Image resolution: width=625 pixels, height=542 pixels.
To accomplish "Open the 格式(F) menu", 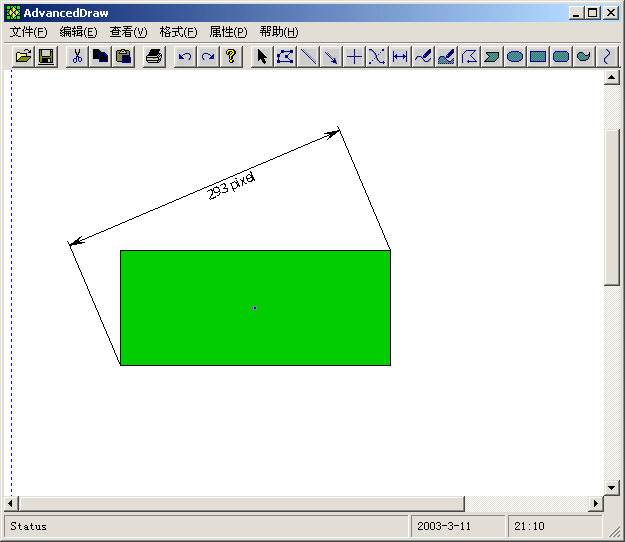I will point(178,32).
